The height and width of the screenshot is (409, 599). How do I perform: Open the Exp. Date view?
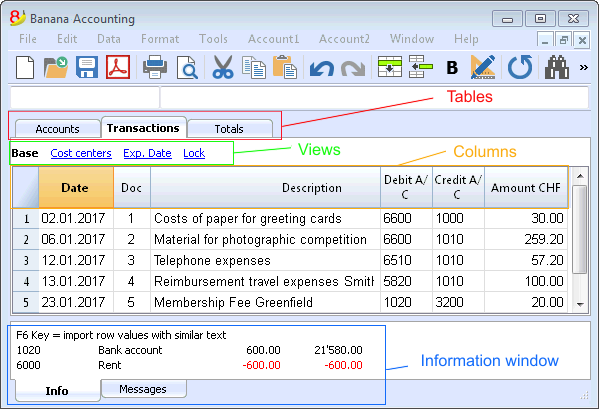(147, 153)
